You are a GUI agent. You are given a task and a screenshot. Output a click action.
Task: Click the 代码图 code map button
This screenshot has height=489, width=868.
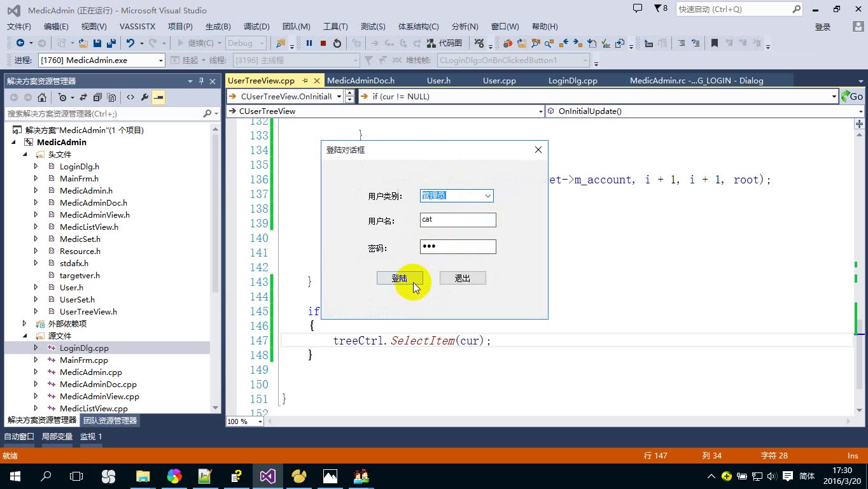[x=444, y=43]
